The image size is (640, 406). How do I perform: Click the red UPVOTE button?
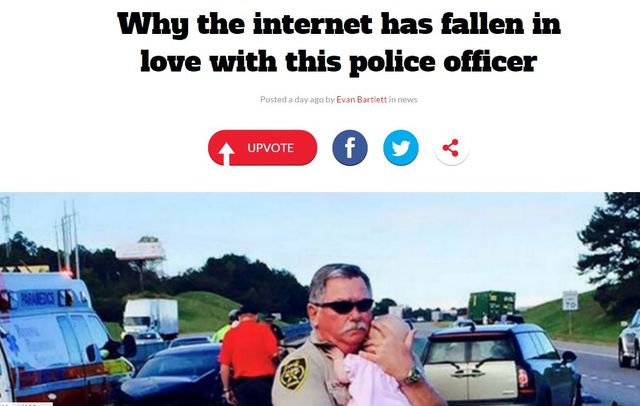262,148
